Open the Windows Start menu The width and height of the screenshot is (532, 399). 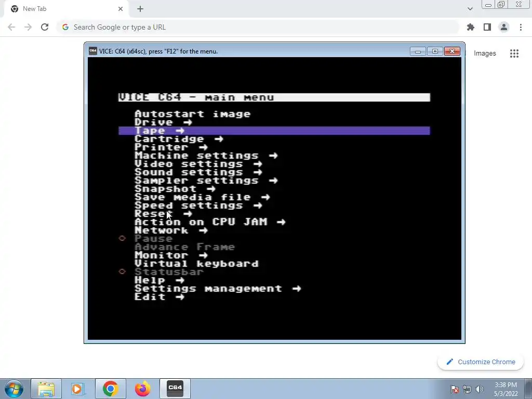pyautogui.click(x=14, y=389)
